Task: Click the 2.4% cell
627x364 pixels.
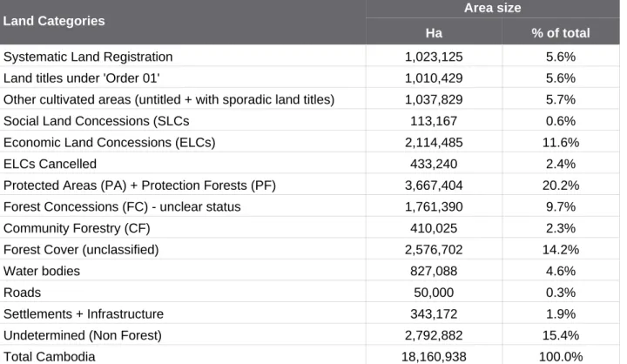Action: tap(561, 164)
